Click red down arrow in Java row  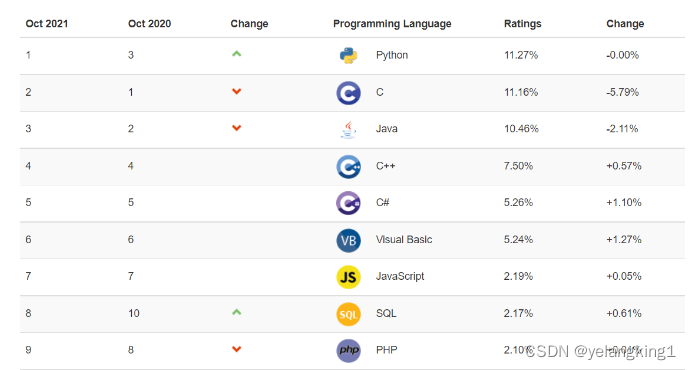(x=237, y=128)
